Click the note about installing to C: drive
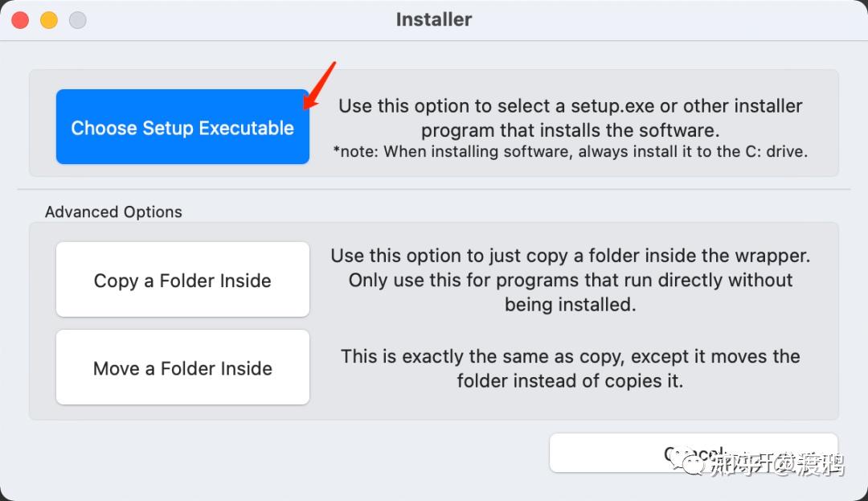868x501 pixels. [x=571, y=151]
